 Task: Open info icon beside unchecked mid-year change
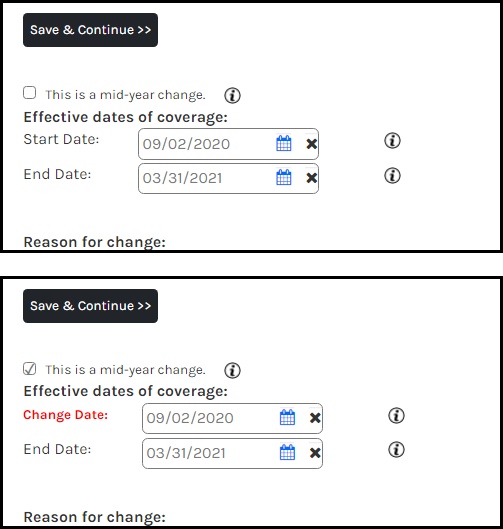232,95
